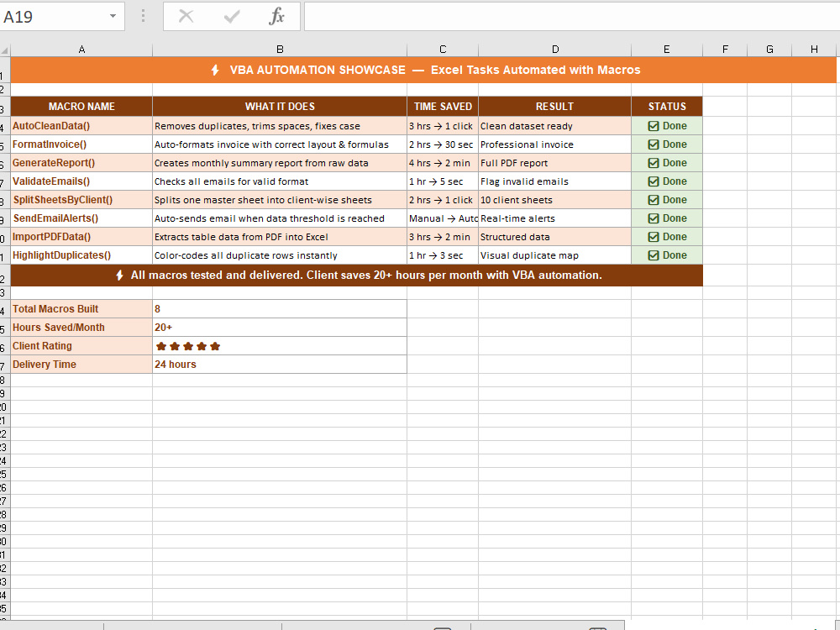Image resolution: width=840 pixels, height=630 pixels.
Task: Click the Select All corner triangle
Action: pyautogui.click(x=5, y=50)
